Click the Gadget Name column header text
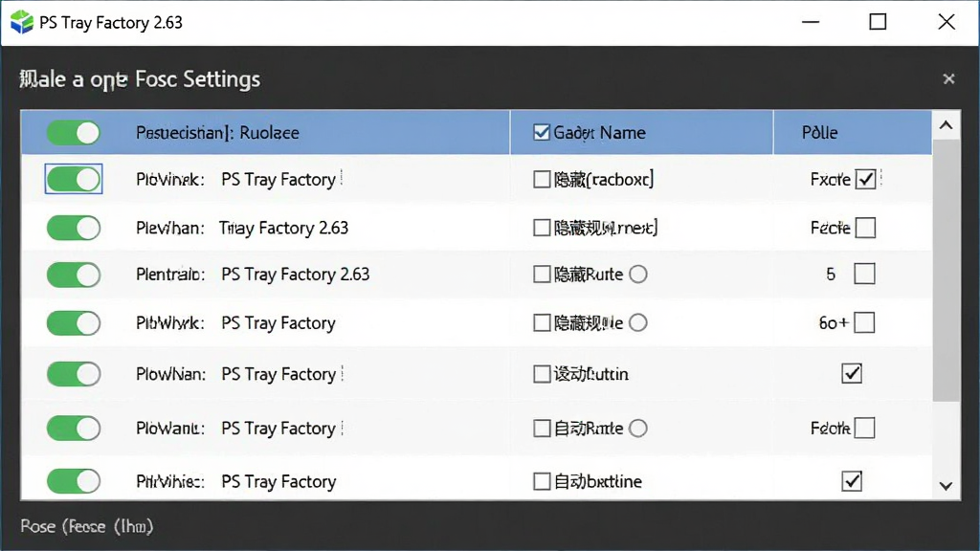980x551 pixels. [x=599, y=132]
